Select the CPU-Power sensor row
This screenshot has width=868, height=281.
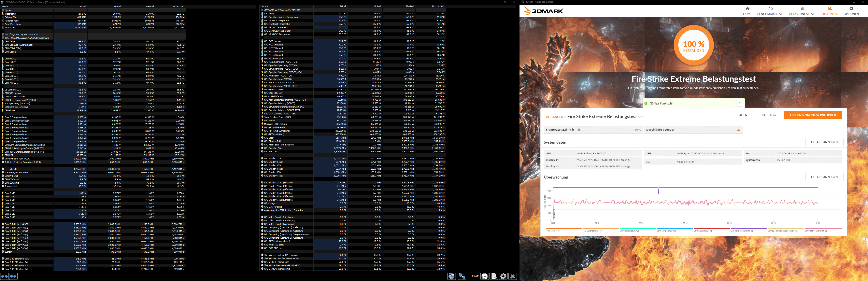(93, 111)
